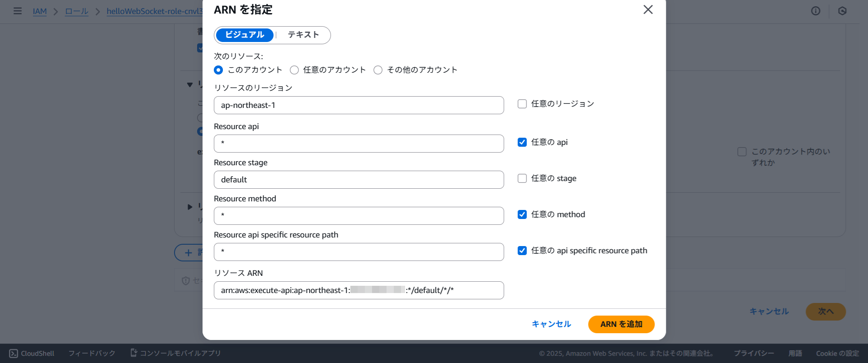Select the その他のアカウント radio option

click(378, 70)
